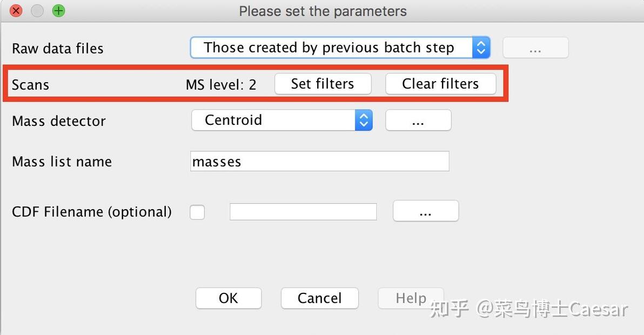The width and height of the screenshot is (644, 335).
Task: Minimize the parameters dialog window
Action: point(37,11)
